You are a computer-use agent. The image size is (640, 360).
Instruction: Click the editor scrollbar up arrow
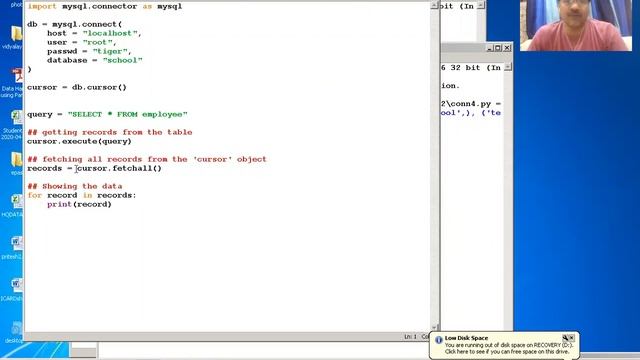[x=434, y=5]
